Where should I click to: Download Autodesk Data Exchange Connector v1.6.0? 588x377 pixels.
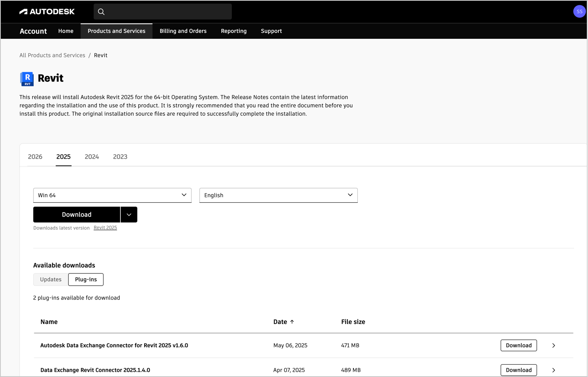click(519, 346)
